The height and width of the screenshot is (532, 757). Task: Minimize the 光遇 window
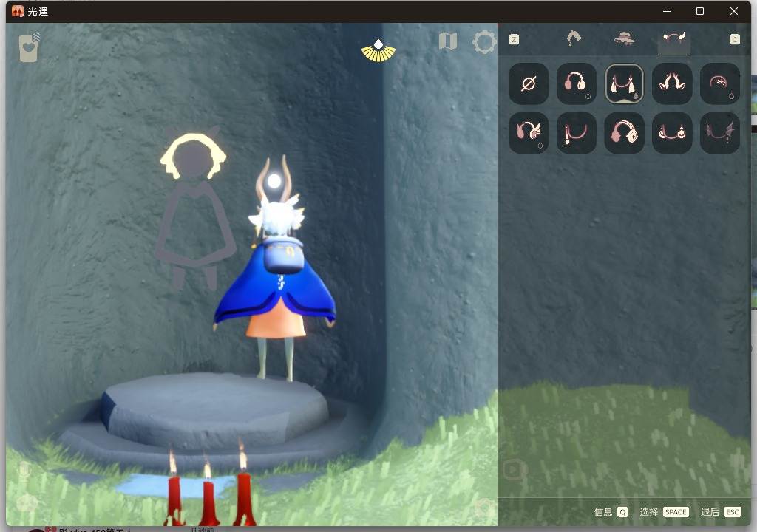pyautogui.click(x=667, y=10)
